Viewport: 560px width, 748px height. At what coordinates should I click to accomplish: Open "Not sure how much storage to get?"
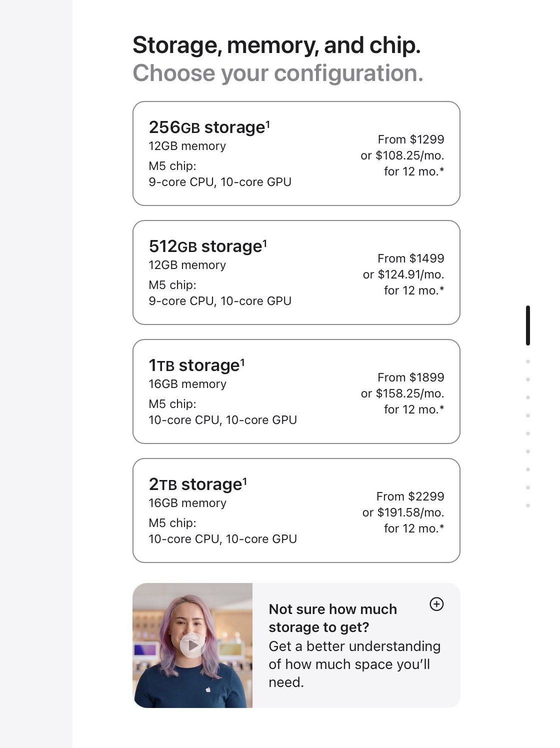(x=332, y=618)
